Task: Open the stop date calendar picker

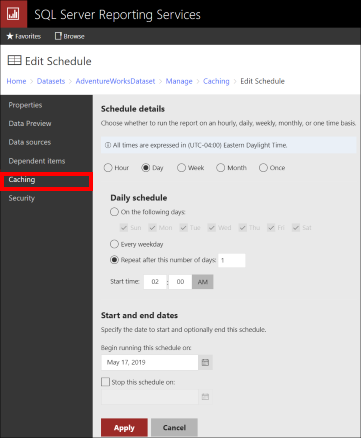Action: pyautogui.click(x=205, y=397)
